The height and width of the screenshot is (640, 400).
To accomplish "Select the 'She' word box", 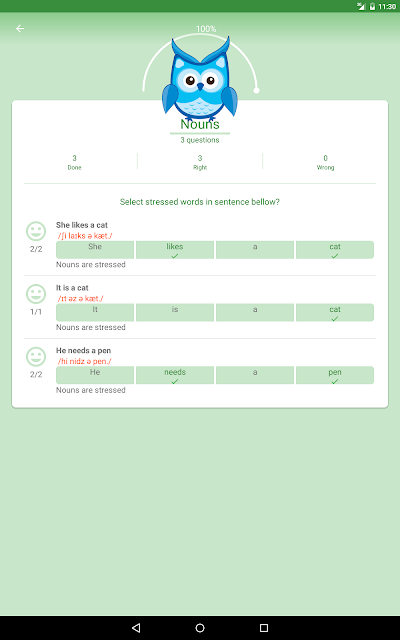I will click(x=95, y=250).
